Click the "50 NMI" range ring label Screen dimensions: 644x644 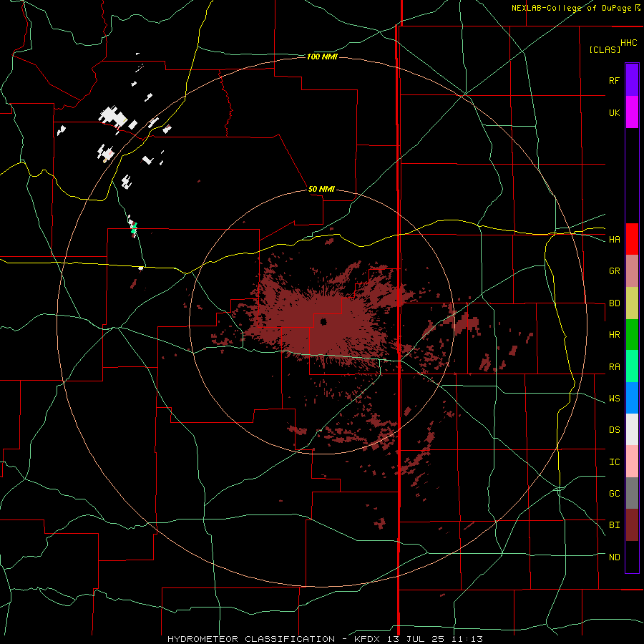click(x=321, y=189)
